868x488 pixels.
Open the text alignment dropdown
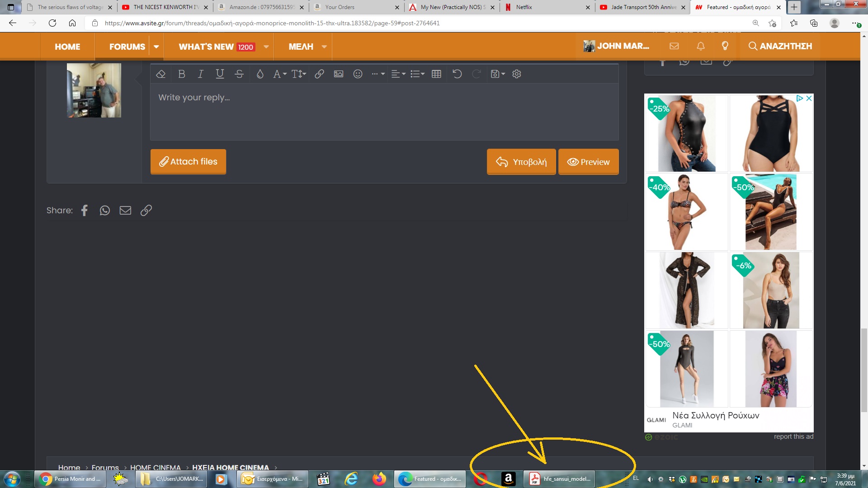tap(398, 74)
